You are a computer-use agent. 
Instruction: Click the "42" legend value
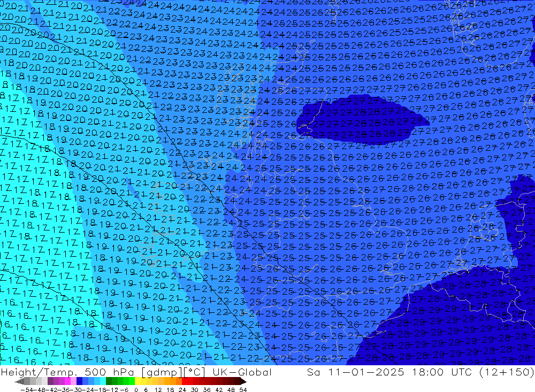[x=219, y=390]
